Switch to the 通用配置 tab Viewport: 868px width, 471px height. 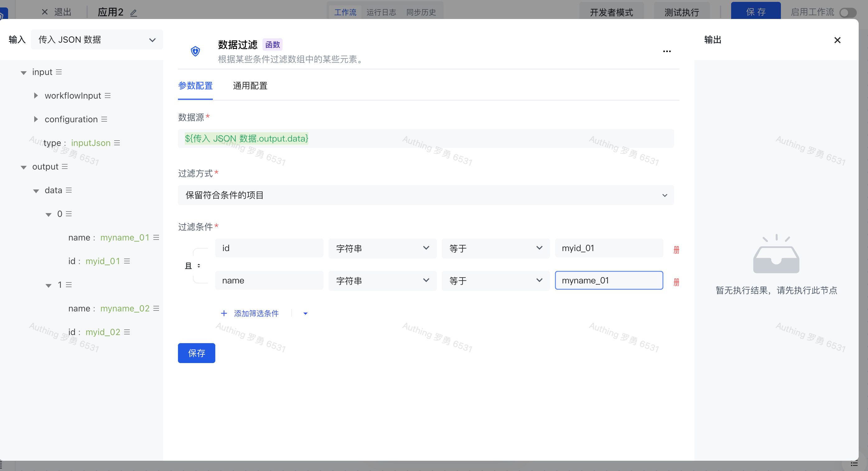[x=250, y=86]
